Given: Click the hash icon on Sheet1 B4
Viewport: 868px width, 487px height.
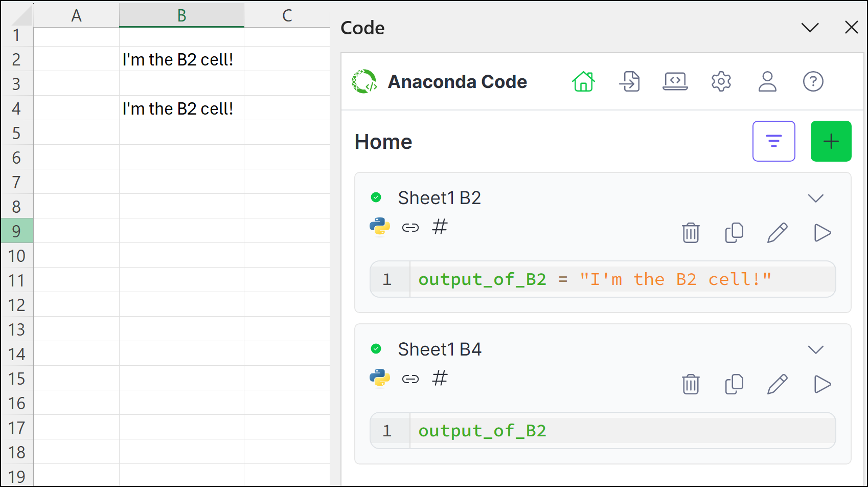Looking at the screenshot, I should tap(440, 378).
